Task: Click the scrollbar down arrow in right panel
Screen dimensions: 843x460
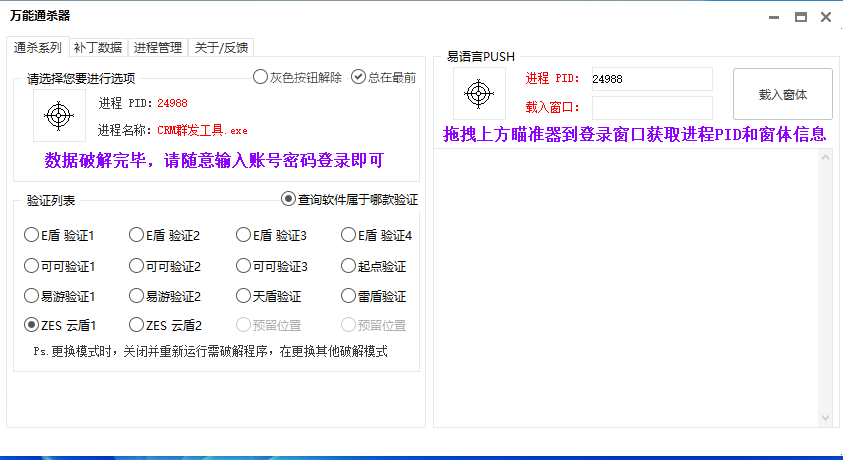Action: click(x=825, y=417)
